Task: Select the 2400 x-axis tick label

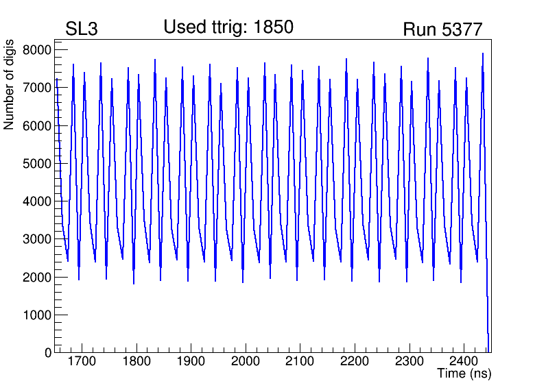Action: click(x=464, y=361)
